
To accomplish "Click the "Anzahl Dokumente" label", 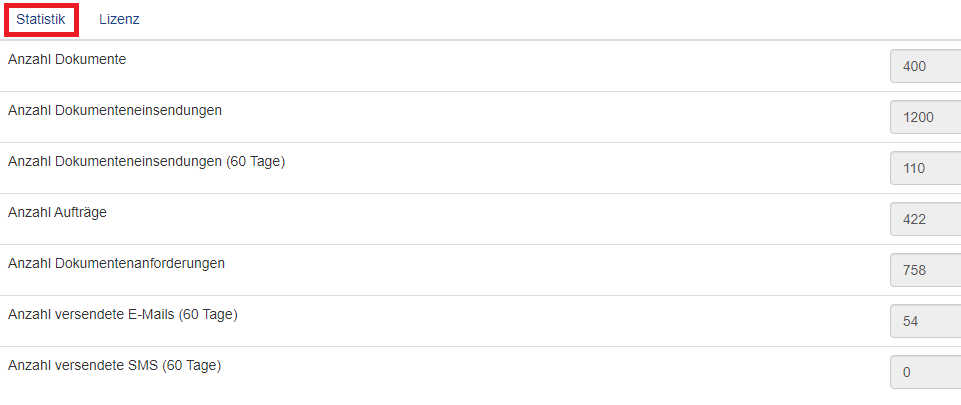I will pos(67,59).
